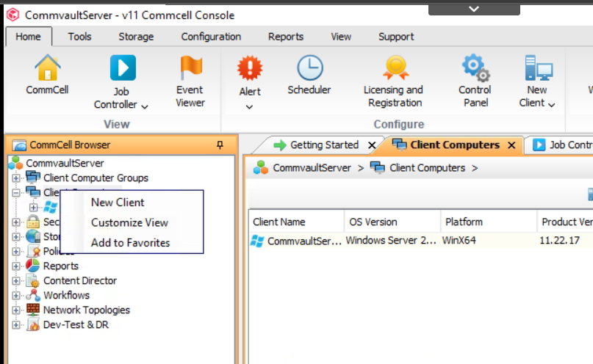Open the Alert icon
The image size is (593, 364).
[x=250, y=68]
